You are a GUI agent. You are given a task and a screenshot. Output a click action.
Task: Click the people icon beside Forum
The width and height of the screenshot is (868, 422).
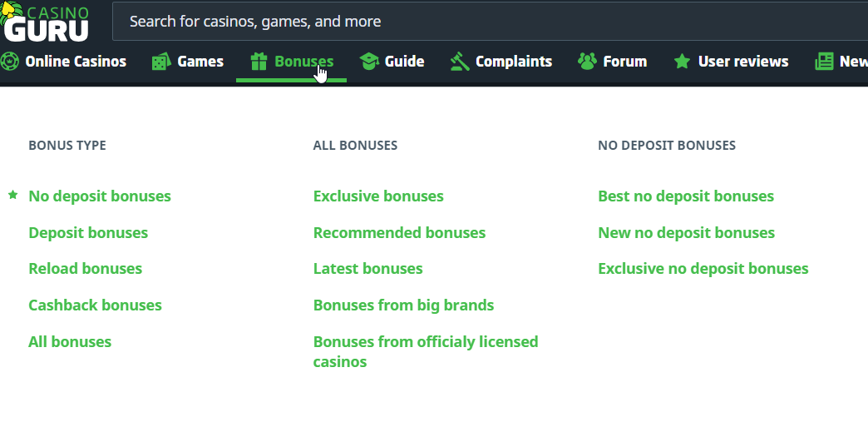tap(587, 62)
